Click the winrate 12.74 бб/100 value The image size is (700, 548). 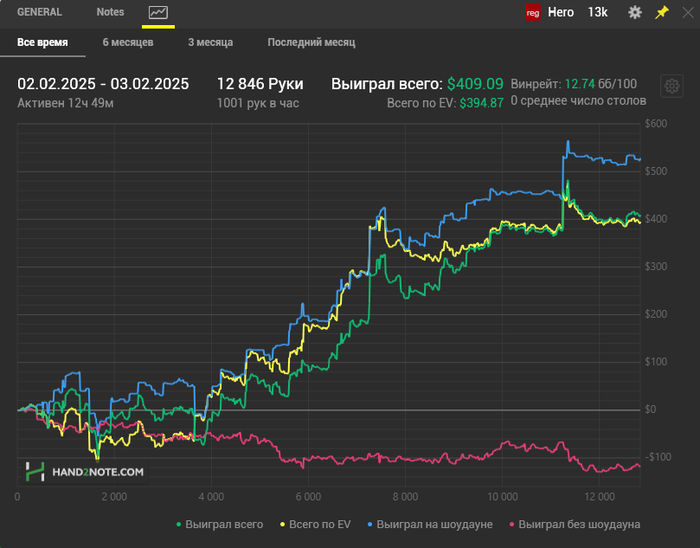point(600,84)
